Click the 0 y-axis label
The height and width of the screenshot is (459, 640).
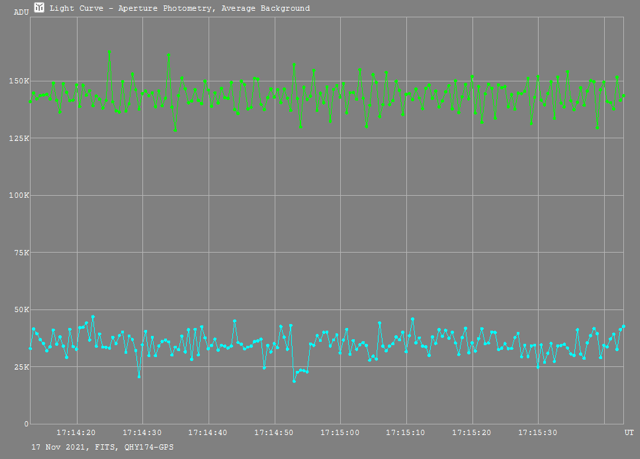point(27,424)
